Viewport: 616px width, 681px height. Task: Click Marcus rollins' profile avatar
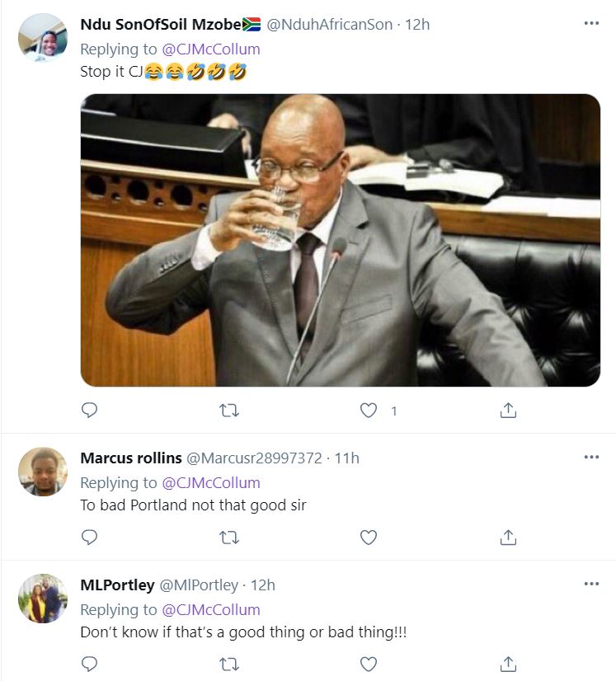(x=43, y=472)
